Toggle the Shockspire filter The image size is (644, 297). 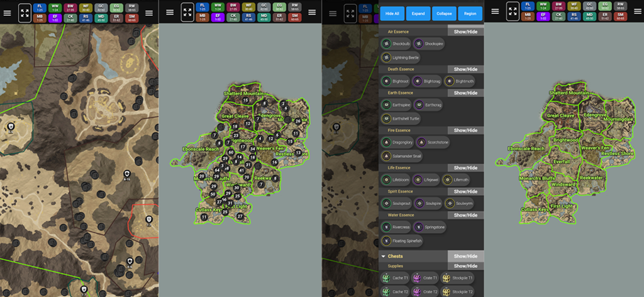pos(428,43)
